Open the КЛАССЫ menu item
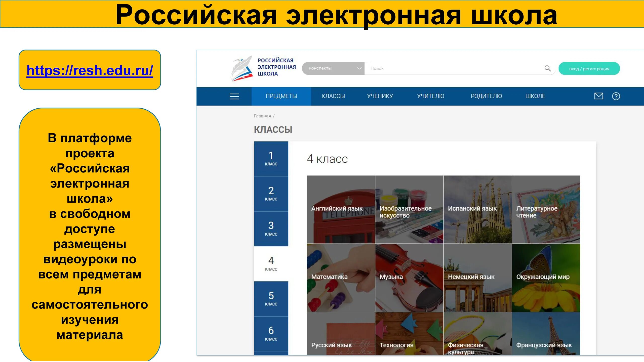This screenshot has height=362, width=644. pos(333,96)
